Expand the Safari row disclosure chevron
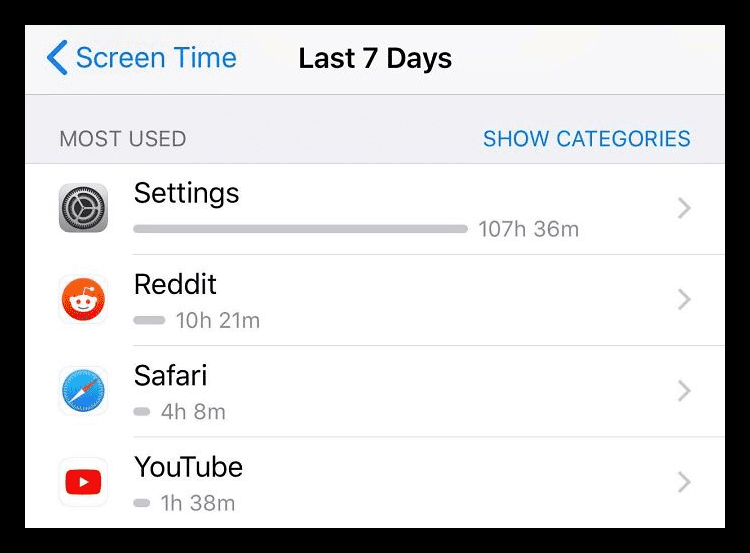This screenshot has height=553, width=750. pyautogui.click(x=684, y=391)
